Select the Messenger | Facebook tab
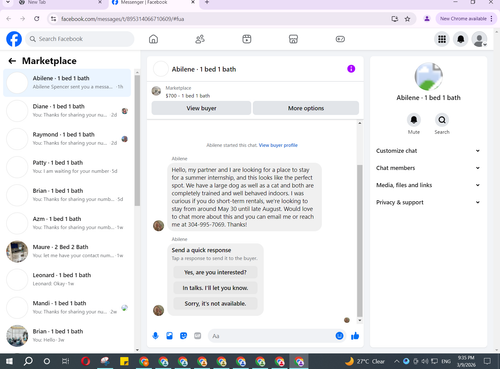Viewport: 500px width, 369px height. coord(153,3)
